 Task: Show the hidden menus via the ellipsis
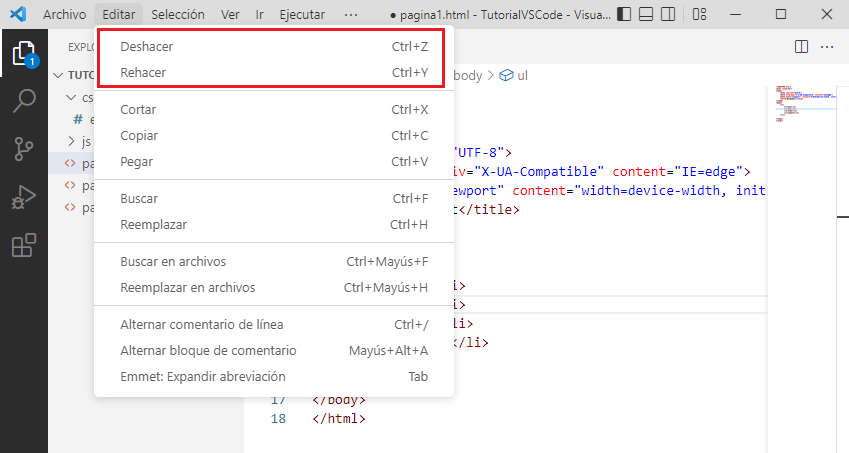click(x=351, y=15)
